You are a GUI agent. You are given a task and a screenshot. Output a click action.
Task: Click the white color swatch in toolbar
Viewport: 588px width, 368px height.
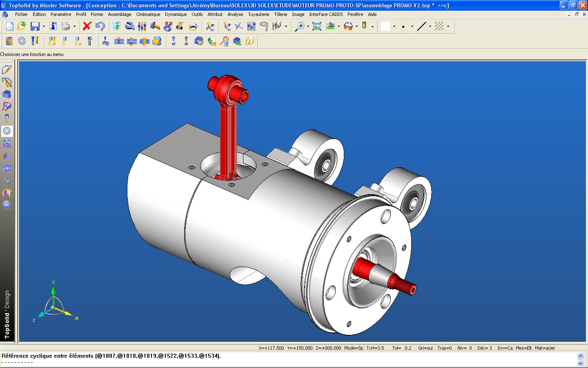coord(385,26)
